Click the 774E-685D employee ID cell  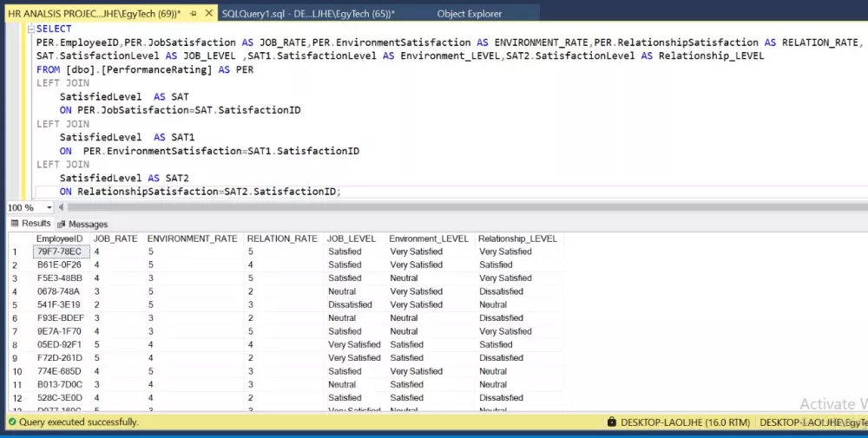coord(60,371)
